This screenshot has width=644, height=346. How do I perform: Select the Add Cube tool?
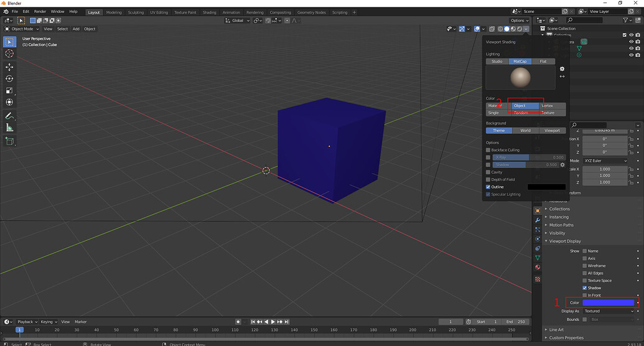[9, 141]
